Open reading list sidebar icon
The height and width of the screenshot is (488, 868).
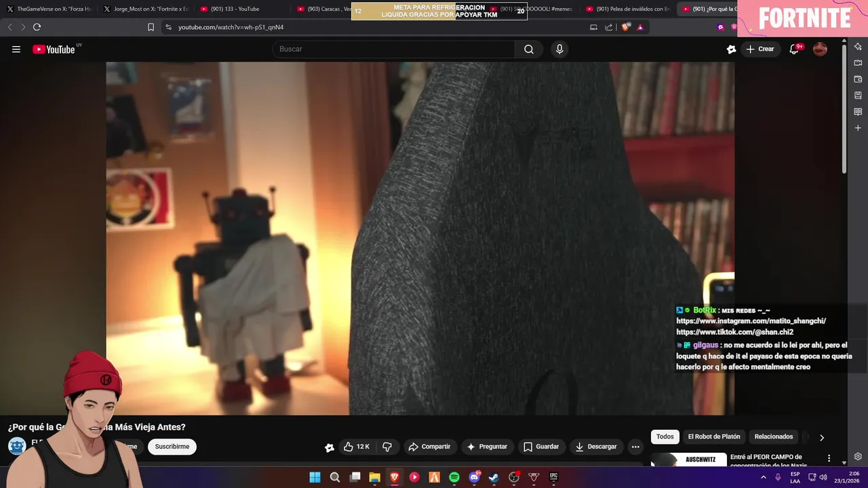coord(858,112)
